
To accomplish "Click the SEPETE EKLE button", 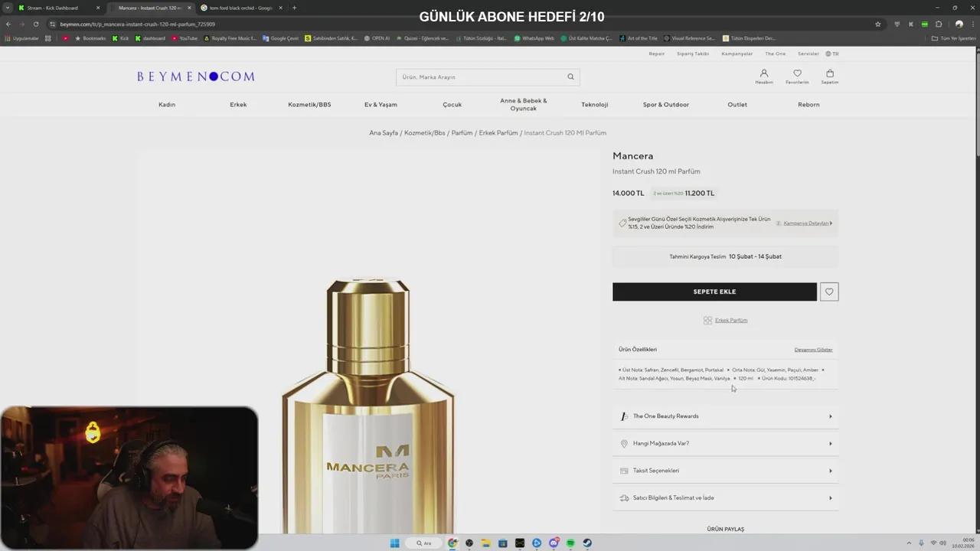I will 714,292.
